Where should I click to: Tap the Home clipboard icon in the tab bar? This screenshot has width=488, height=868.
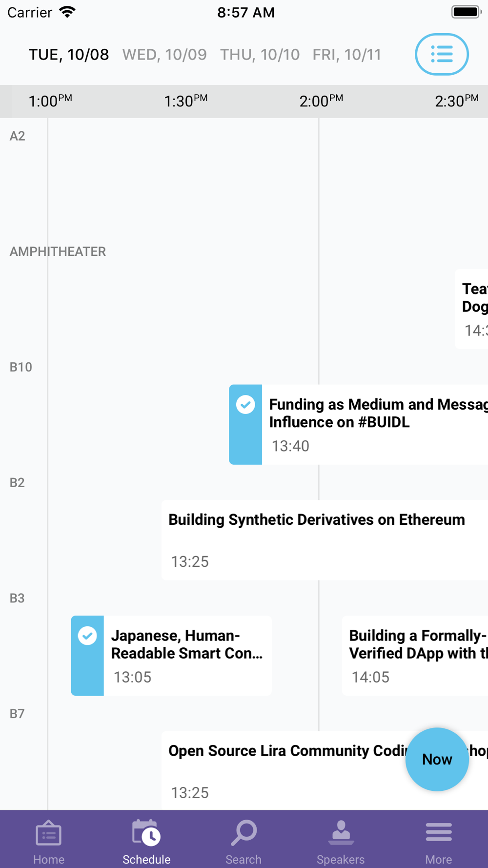coord(48,835)
